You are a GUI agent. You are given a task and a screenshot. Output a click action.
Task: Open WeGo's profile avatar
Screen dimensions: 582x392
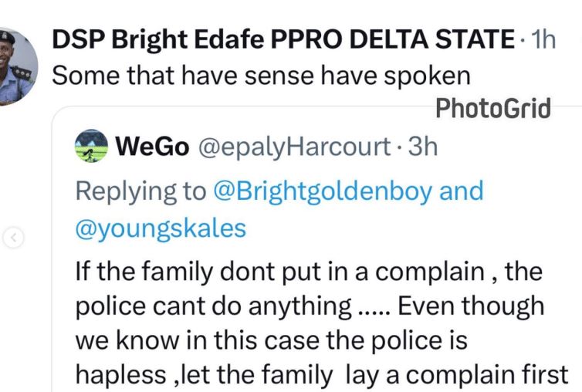(91, 146)
